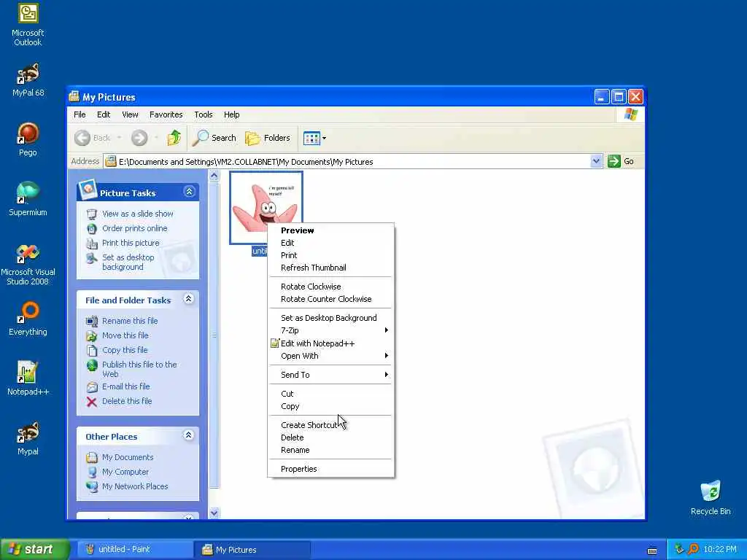
Task: Click the Forward navigation arrow
Action: coord(139,138)
